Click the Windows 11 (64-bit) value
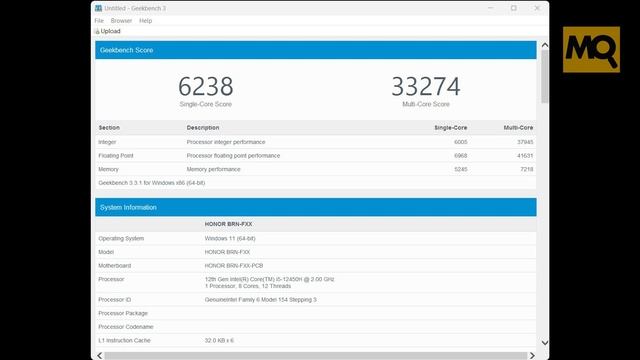 click(230, 238)
